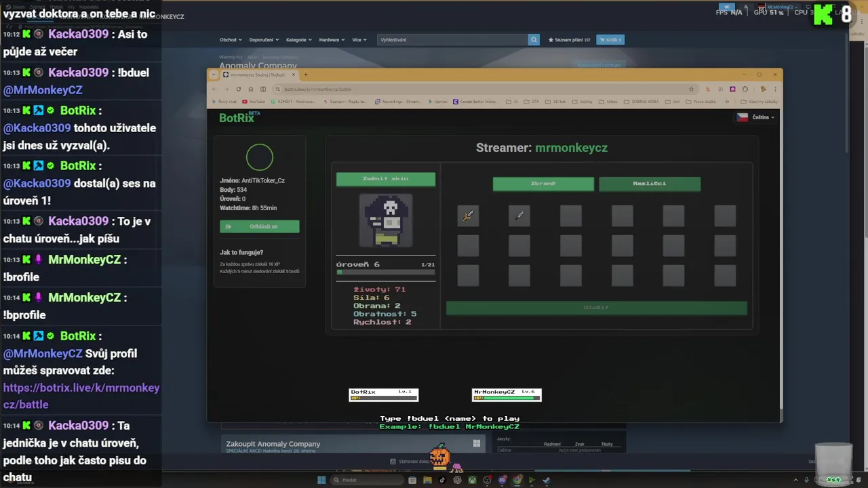Open the botrix.live link in chat
Viewport: 868px width, 488px height.
coord(81,396)
